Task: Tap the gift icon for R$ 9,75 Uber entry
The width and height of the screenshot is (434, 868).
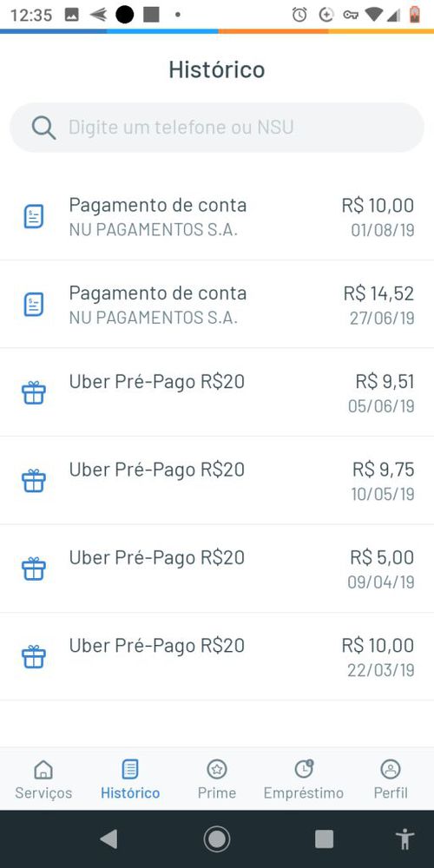Action: 34,481
